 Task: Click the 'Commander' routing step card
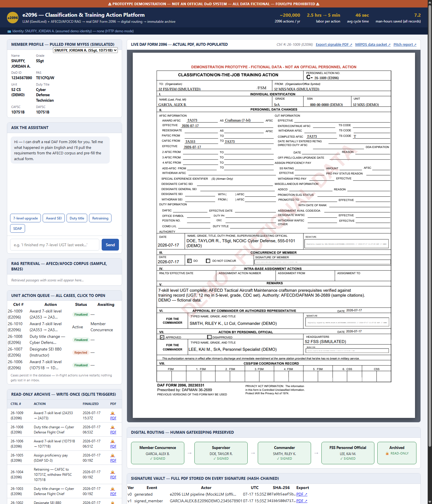coord(284,453)
